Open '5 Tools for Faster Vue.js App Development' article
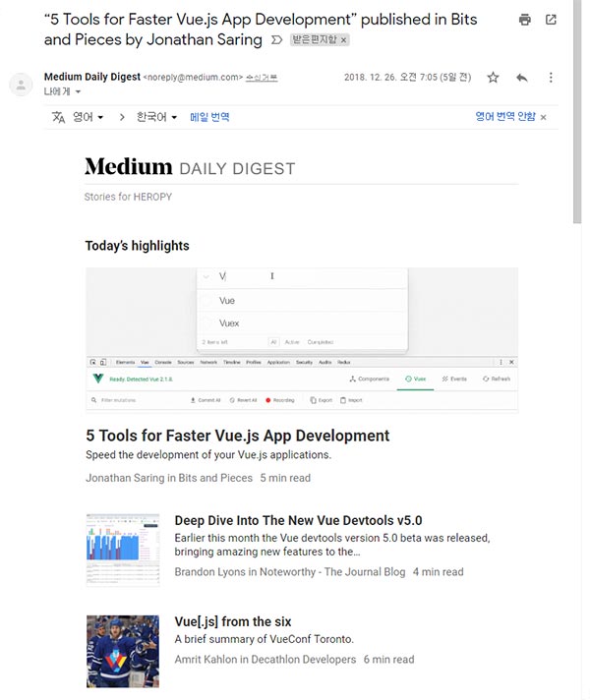This screenshot has width=590, height=700. [238, 436]
